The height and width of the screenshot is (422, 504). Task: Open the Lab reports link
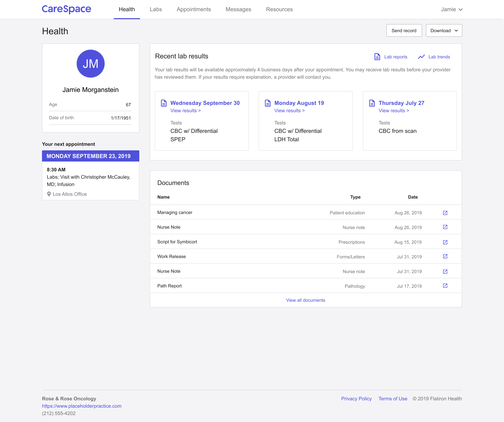[x=395, y=57]
